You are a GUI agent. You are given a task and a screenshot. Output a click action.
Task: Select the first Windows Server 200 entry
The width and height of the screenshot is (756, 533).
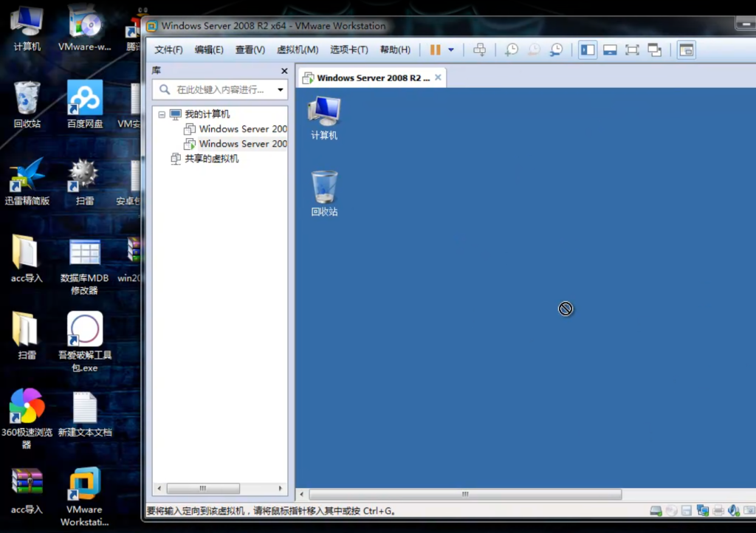click(236, 129)
